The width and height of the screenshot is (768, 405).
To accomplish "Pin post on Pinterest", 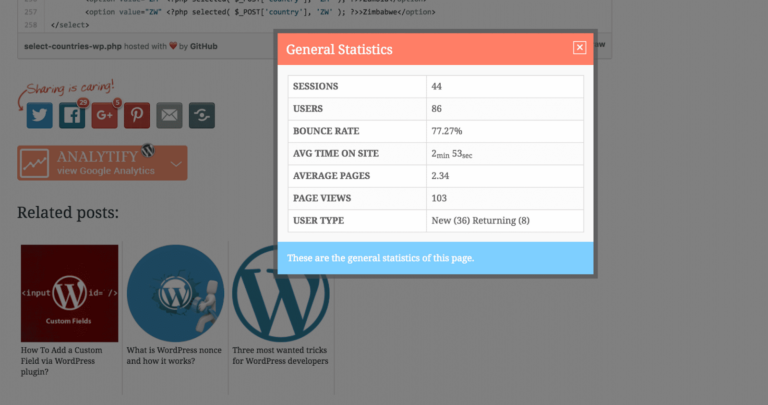I will point(137,115).
